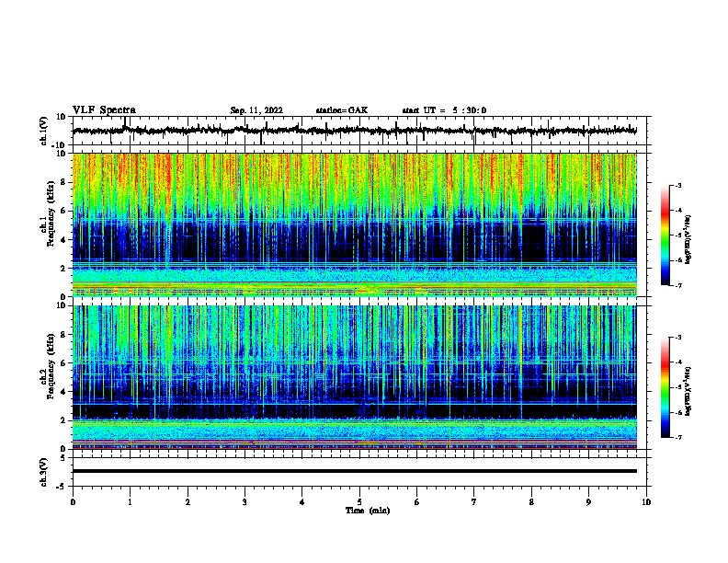The image size is (728, 563).
Task: Click the flat black ch.3 trace
Action: click(x=354, y=471)
